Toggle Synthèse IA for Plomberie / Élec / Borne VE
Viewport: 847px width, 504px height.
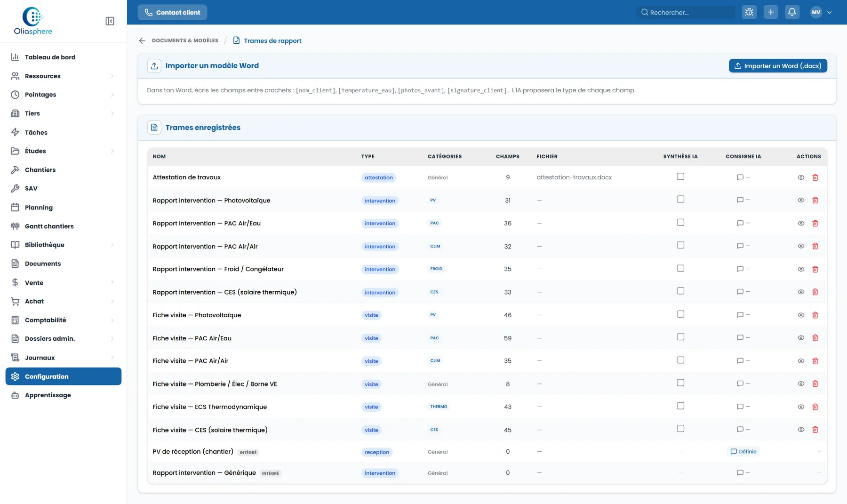680,383
